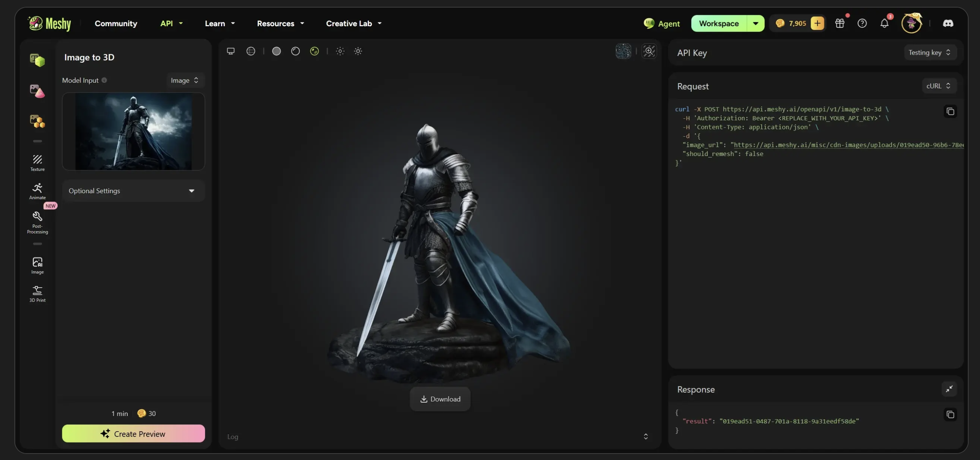Open the cURL language dropdown

tap(939, 86)
